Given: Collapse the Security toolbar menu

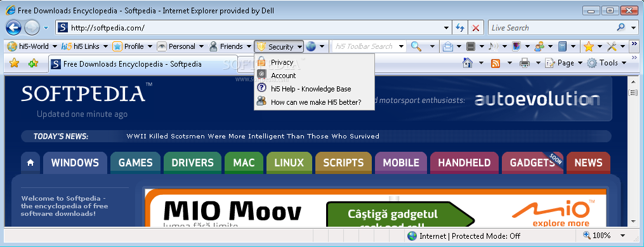Looking at the screenshot, I should [279, 47].
